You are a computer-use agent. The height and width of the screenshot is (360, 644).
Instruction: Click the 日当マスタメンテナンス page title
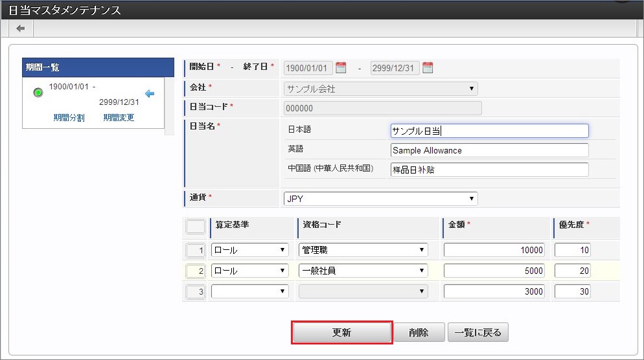pyautogui.click(x=65, y=10)
